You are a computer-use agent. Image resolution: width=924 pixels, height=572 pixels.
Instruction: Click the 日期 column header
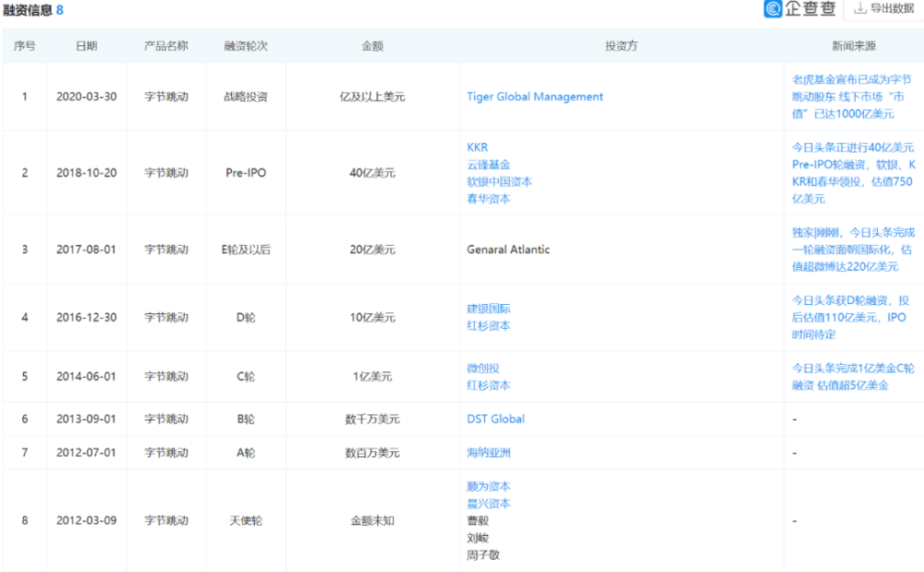(87, 46)
